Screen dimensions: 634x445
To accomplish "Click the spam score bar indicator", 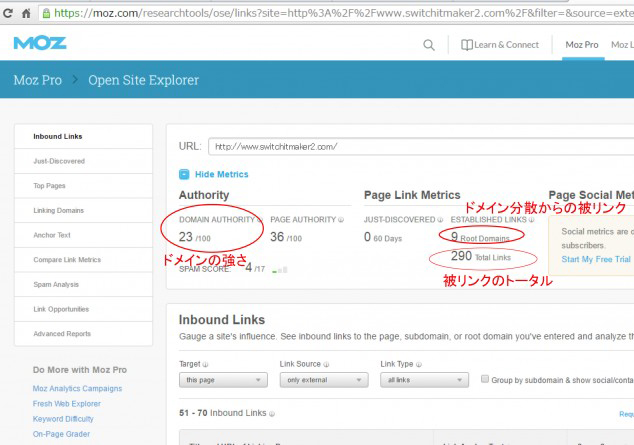I will point(280,270).
